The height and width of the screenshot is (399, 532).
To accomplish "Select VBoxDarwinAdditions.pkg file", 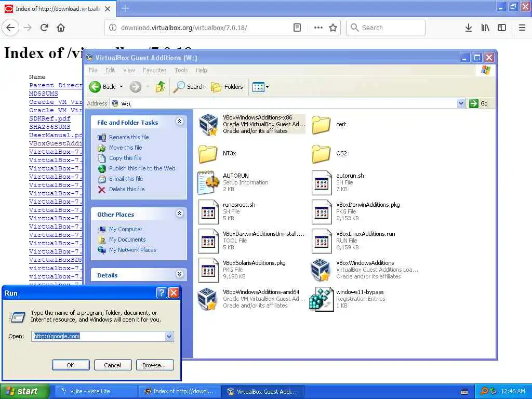I will coord(322,212).
